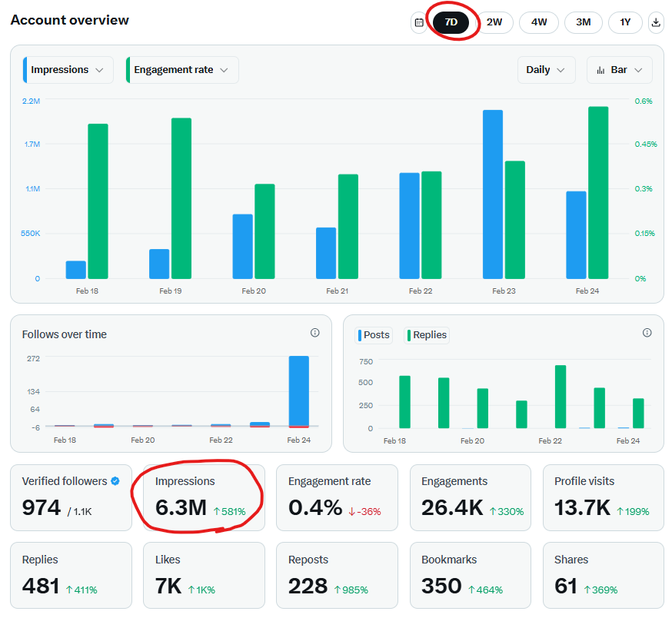Click info icon in Follows over time
The image size is (672, 618).
click(x=314, y=333)
